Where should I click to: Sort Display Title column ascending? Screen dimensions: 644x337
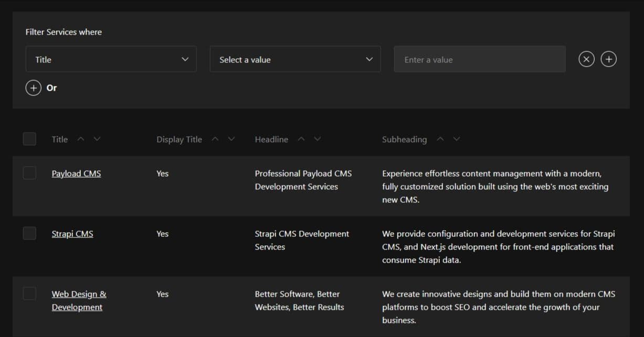coord(215,139)
